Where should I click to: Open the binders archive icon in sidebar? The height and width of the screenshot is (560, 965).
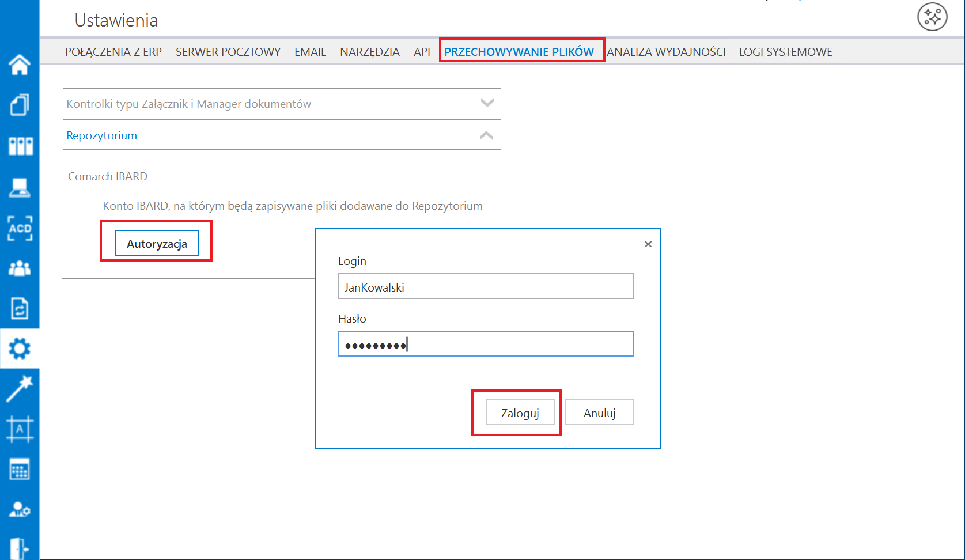pyautogui.click(x=21, y=146)
